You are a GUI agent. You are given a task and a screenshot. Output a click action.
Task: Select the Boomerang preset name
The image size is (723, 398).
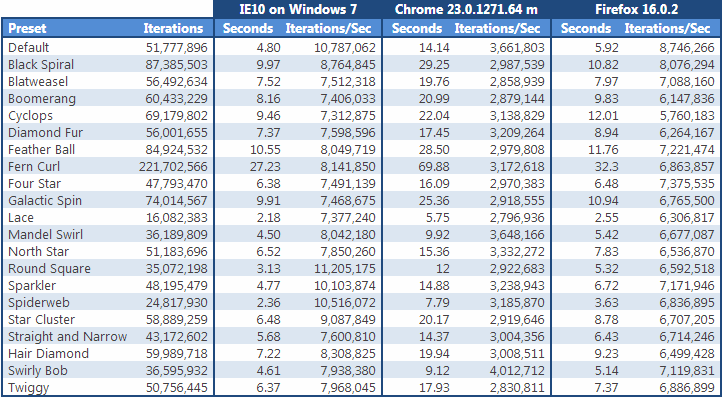point(42,99)
